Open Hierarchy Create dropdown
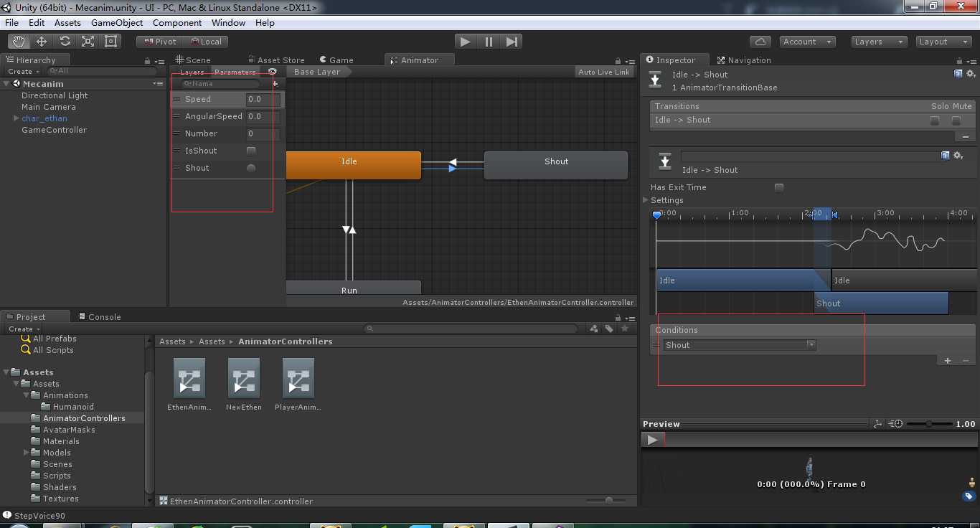The width and height of the screenshot is (980, 528). (23, 72)
